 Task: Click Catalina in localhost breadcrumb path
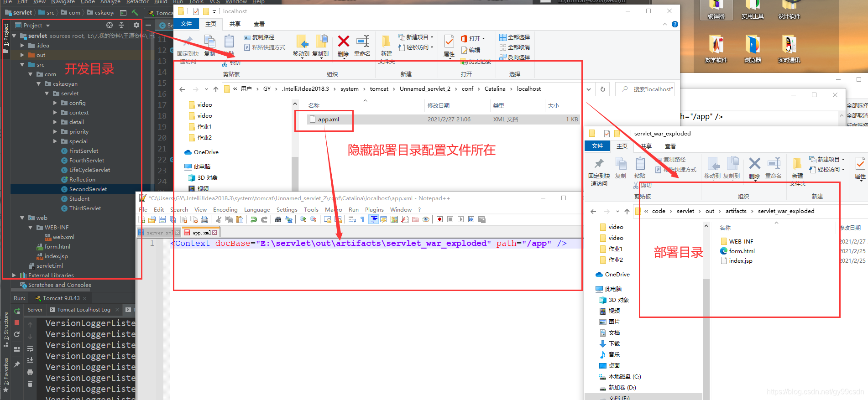(x=495, y=89)
